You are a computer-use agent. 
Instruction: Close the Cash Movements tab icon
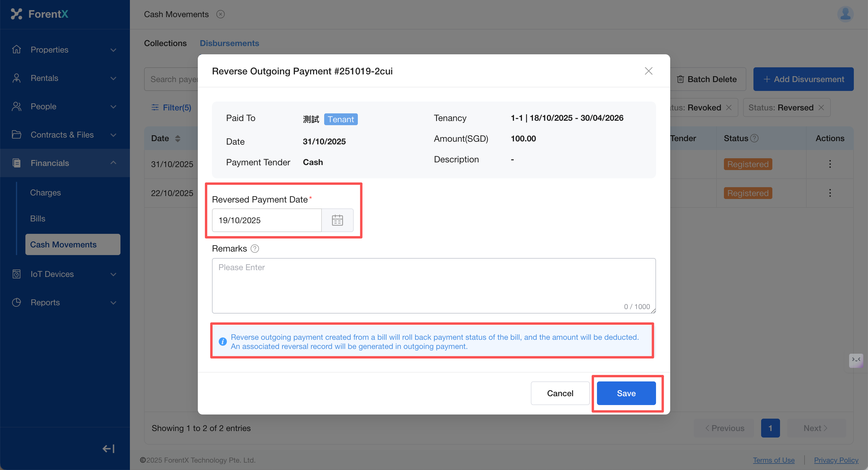click(220, 14)
